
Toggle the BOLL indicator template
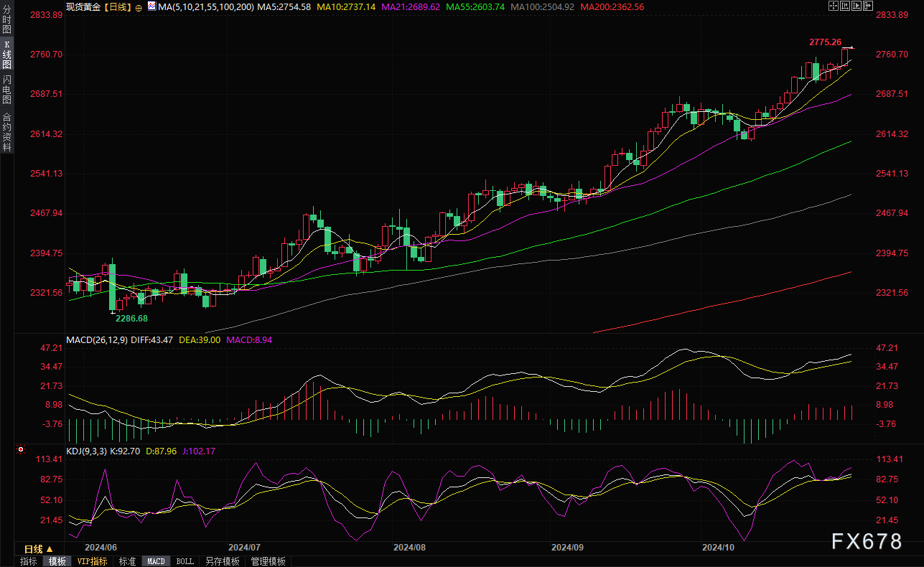click(x=185, y=561)
